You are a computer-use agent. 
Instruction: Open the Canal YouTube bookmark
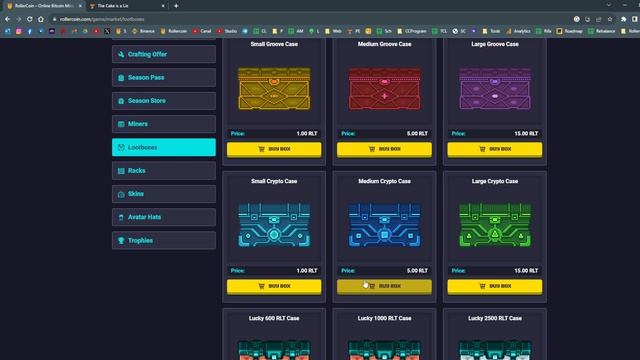(x=202, y=31)
